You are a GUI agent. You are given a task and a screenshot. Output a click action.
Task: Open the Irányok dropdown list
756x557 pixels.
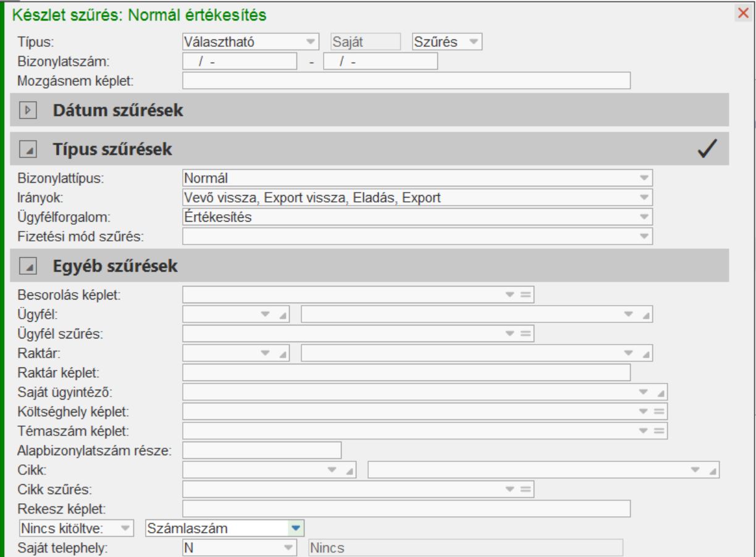click(645, 198)
